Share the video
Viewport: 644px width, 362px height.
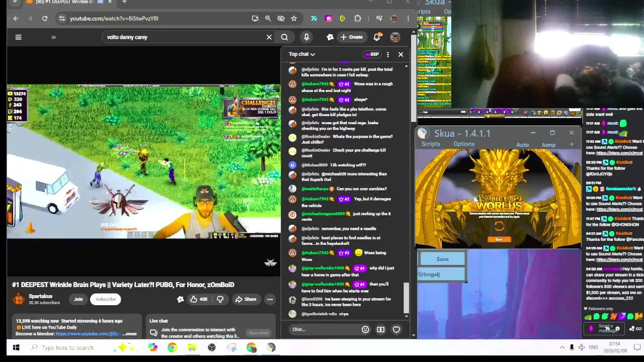click(x=246, y=299)
